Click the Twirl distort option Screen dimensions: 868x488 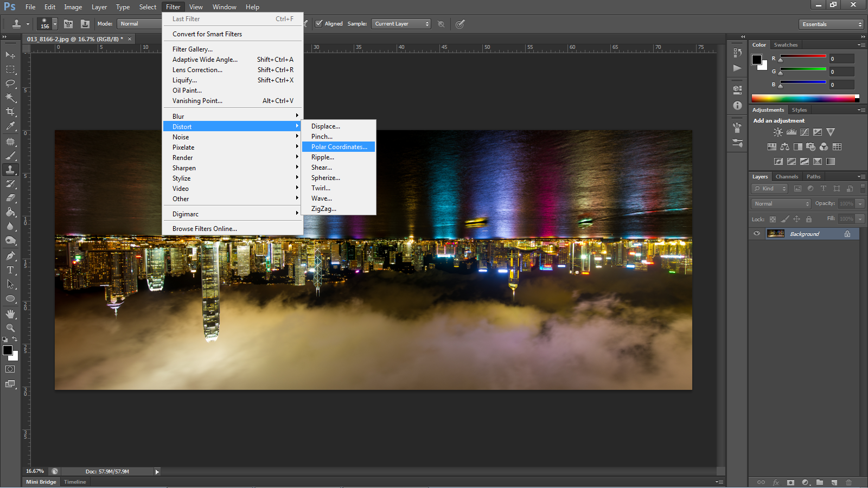coord(339,188)
